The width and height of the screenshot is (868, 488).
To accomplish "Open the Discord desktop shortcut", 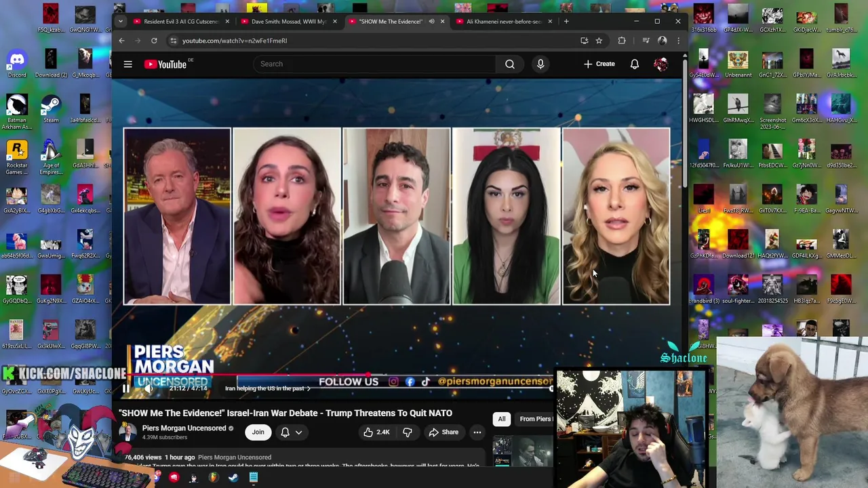I will tap(16, 64).
